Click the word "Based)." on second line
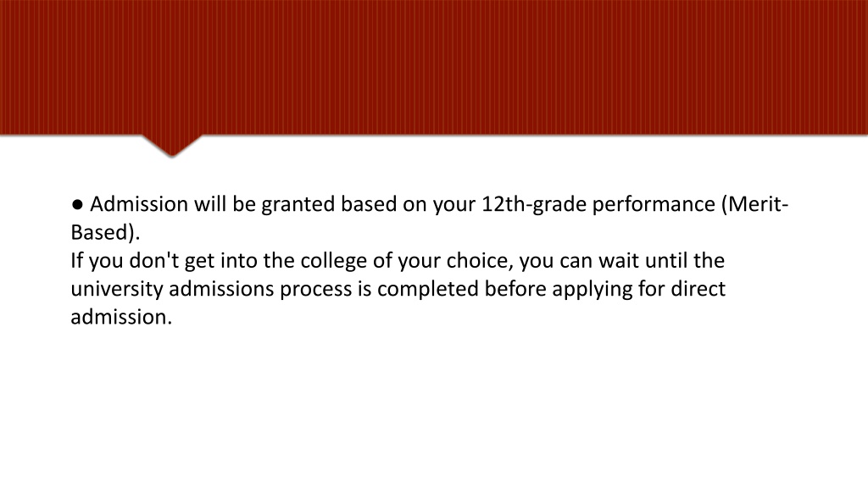The width and height of the screenshot is (868, 488). (105, 233)
